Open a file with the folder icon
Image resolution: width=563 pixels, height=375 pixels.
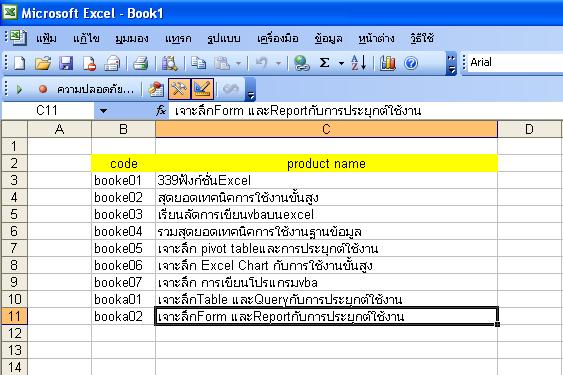(x=43, y=63)
